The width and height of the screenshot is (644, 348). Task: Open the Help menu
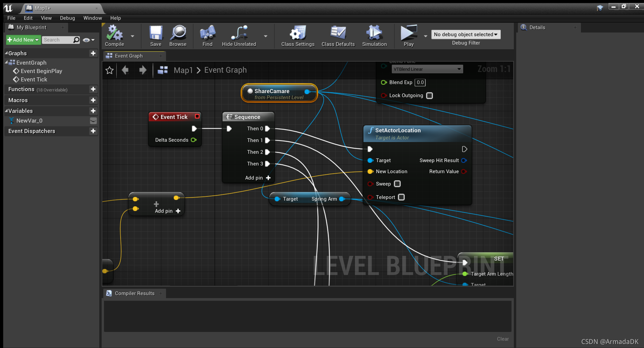tap(115, 18)
